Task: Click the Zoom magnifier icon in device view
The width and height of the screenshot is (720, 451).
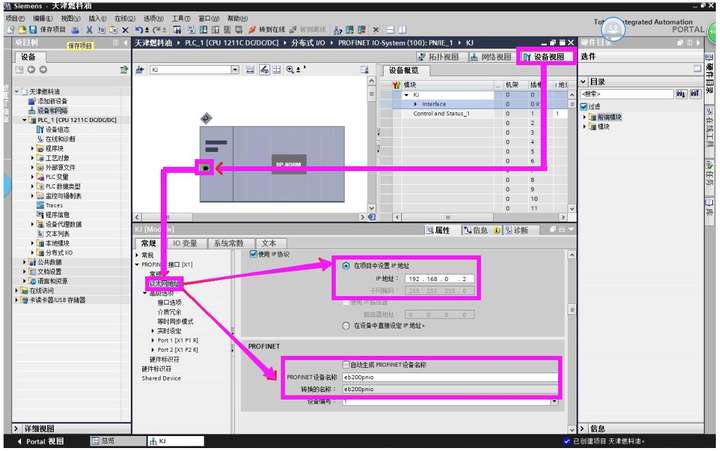Action: coord(291,69)
